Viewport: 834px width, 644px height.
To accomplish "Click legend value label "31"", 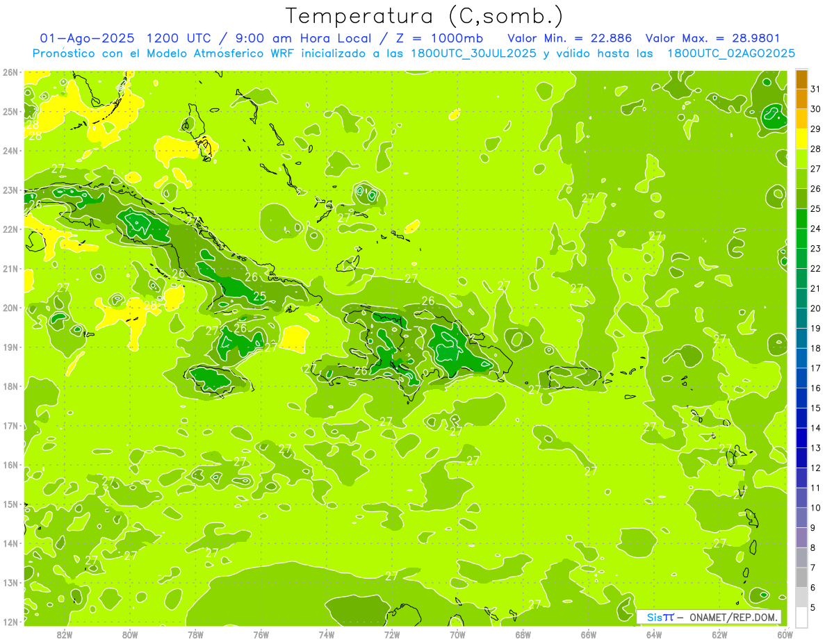I will (x=815, y=89).
